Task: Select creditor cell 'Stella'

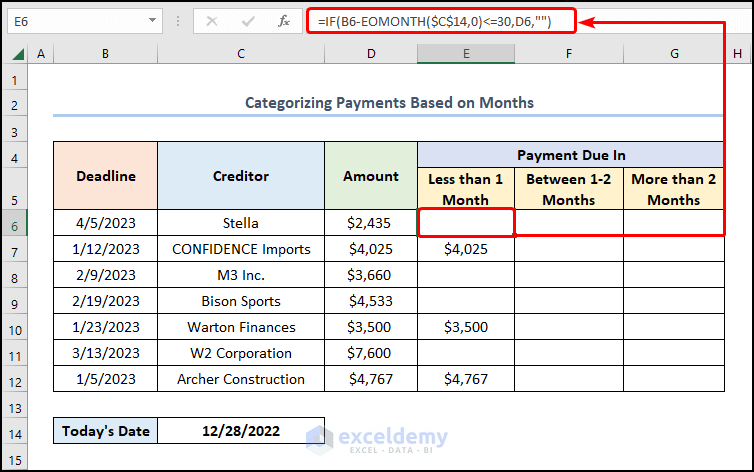Action: pyautogui.click(x=241, y=223)
